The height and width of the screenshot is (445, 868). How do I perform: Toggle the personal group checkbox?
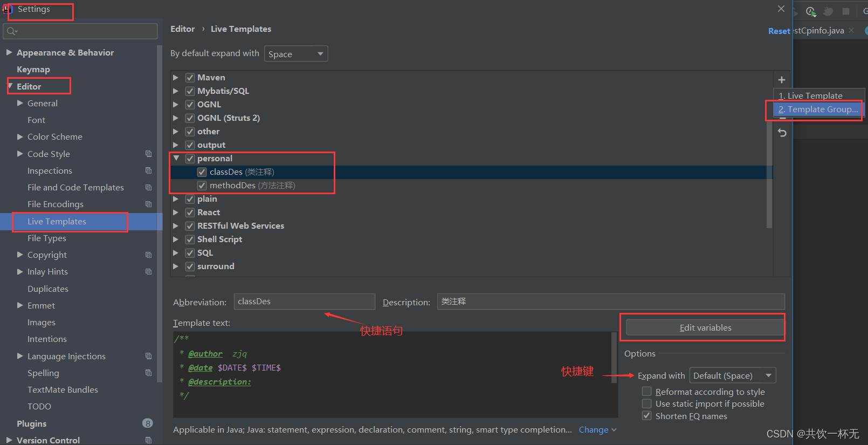[x=190, y=158]
